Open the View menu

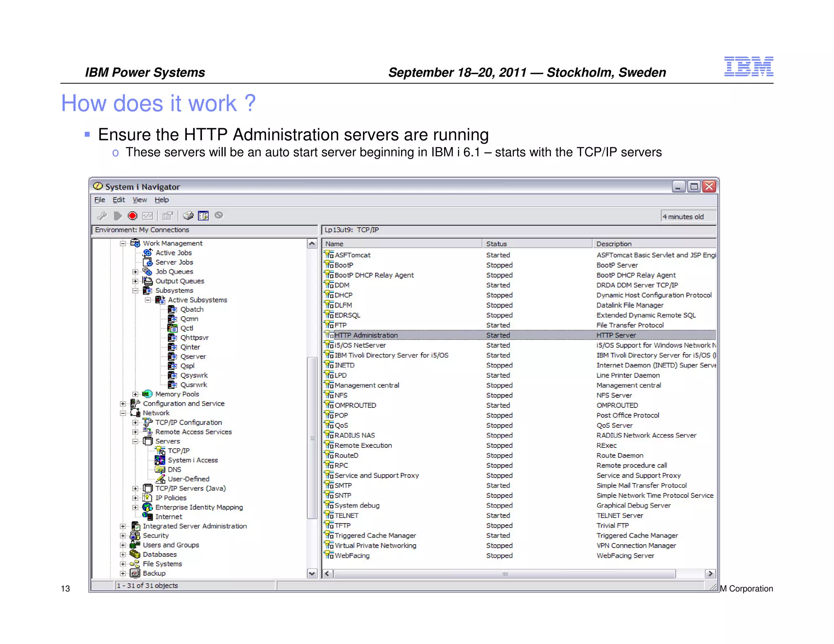pyautogui.click(x=140, y=200)
